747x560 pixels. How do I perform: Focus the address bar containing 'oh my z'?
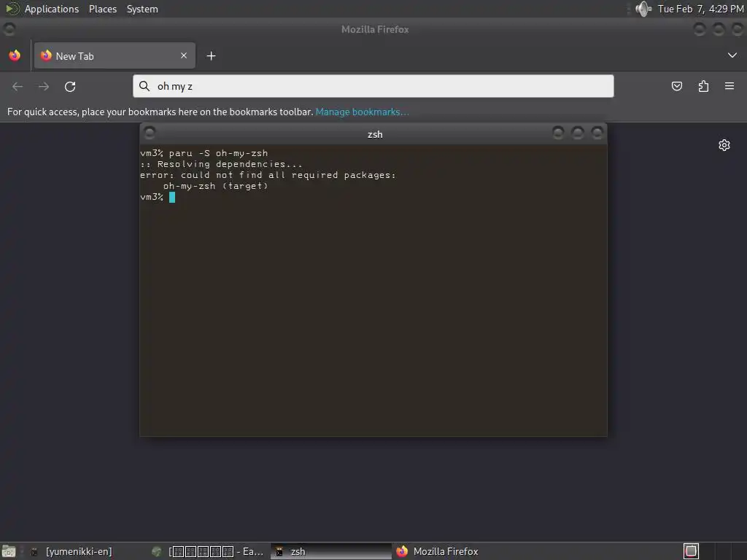point(373,86)
